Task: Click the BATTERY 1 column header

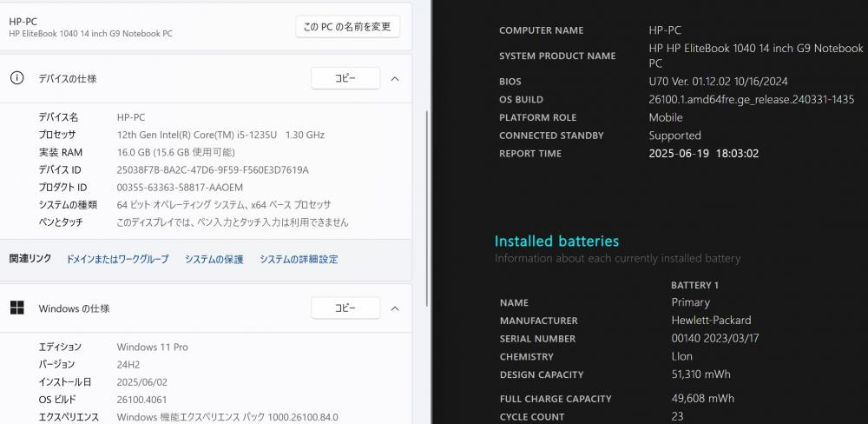Action: pos(694,285)
